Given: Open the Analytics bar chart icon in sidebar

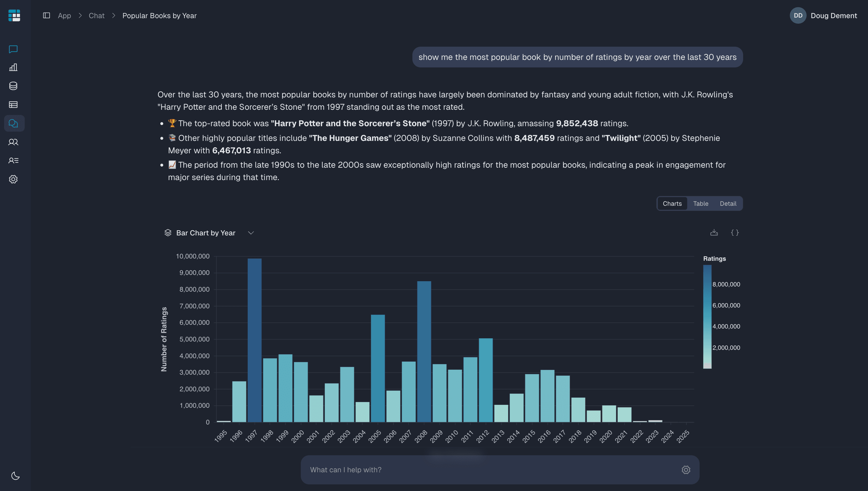Looking at the screenshot, I should [13, 67].
